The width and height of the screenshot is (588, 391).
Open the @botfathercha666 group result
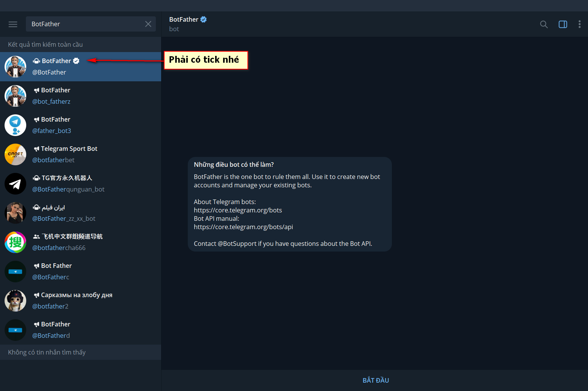pyautogui.click(x=81, y=242)
